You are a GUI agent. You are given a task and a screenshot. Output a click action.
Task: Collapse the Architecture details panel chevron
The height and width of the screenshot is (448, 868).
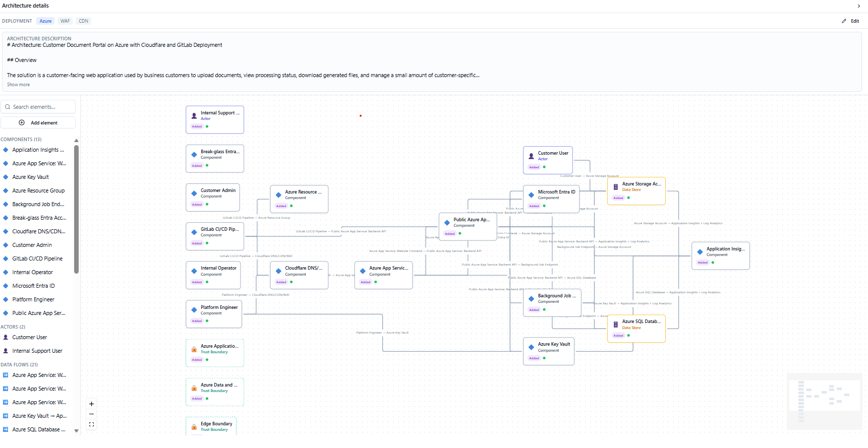pos(859,6)
